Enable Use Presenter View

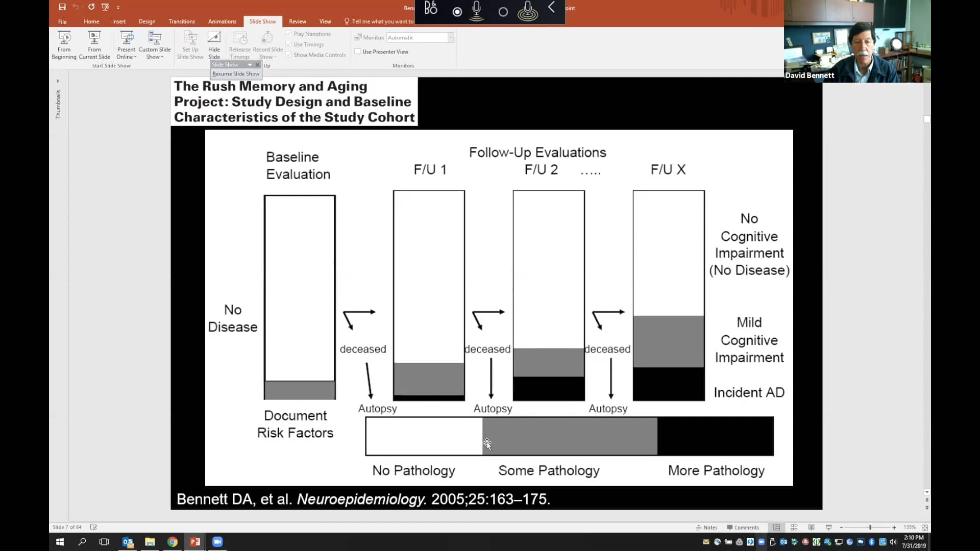[359, 51]
